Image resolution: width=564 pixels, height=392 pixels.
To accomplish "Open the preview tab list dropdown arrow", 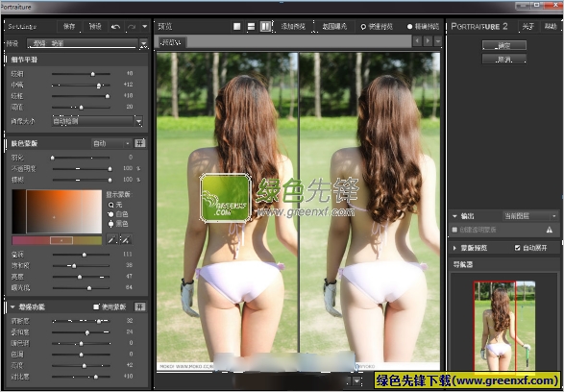I will [x=438, y=40].
